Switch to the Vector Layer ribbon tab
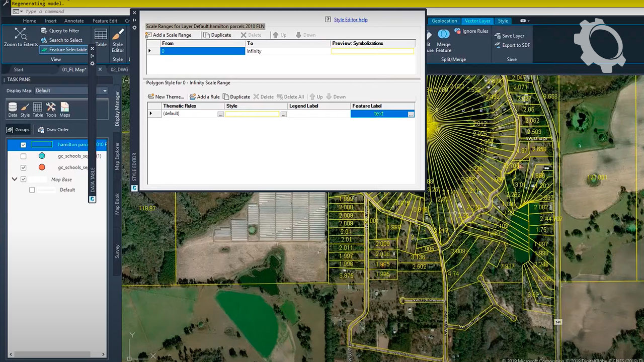644x362 pixels. 477,21
